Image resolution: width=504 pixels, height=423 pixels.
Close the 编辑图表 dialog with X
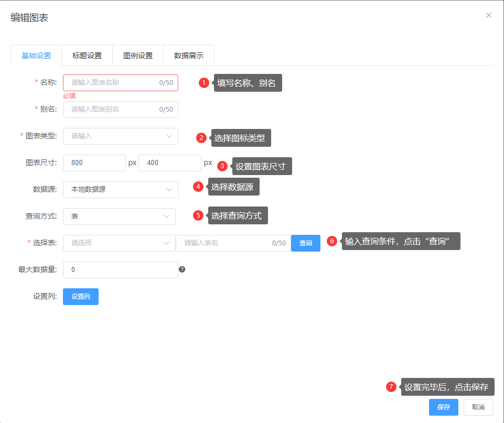(x=488, y=15)
